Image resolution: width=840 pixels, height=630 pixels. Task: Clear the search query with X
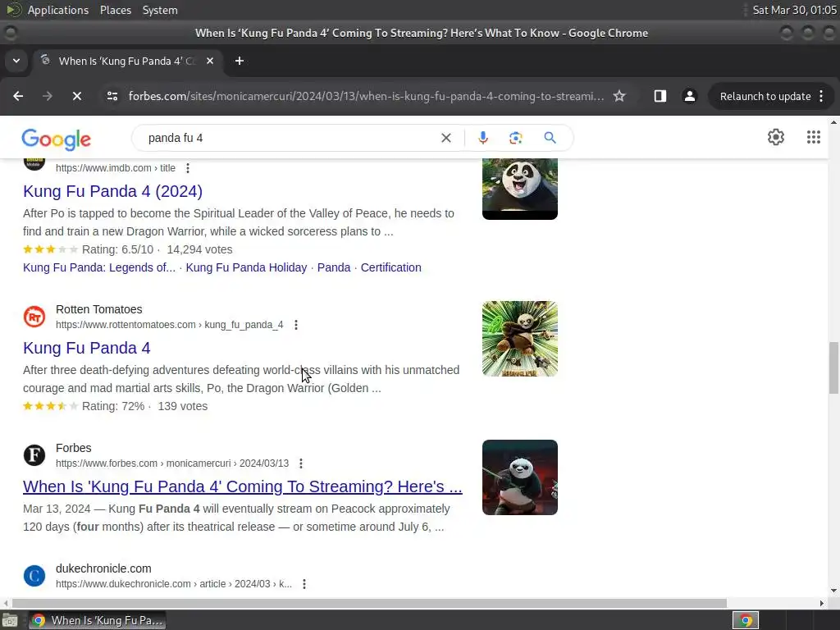click(445, 138)
